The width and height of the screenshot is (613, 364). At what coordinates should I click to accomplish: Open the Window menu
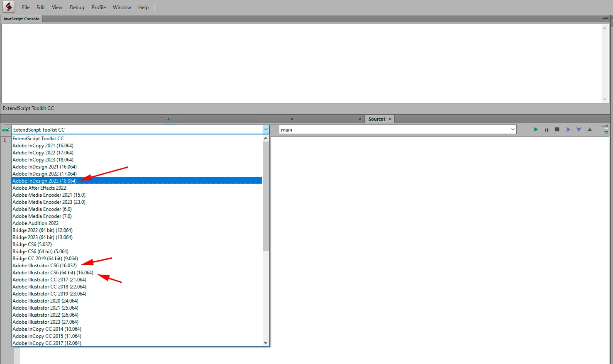point(122,7)
